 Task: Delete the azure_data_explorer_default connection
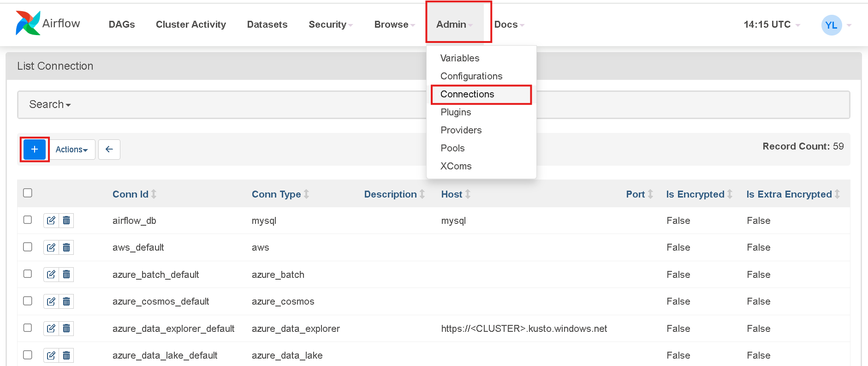[x=66, y=329]
